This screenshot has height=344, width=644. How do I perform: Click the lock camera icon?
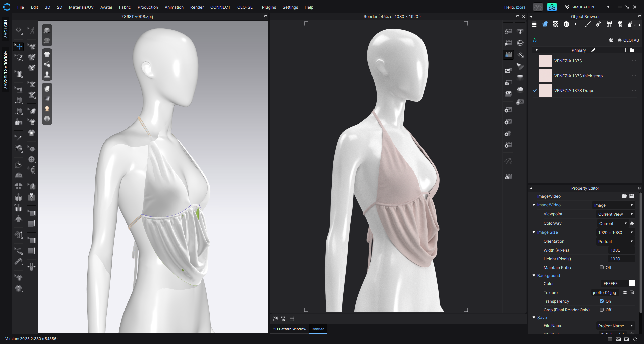click(x=520, y=102)
